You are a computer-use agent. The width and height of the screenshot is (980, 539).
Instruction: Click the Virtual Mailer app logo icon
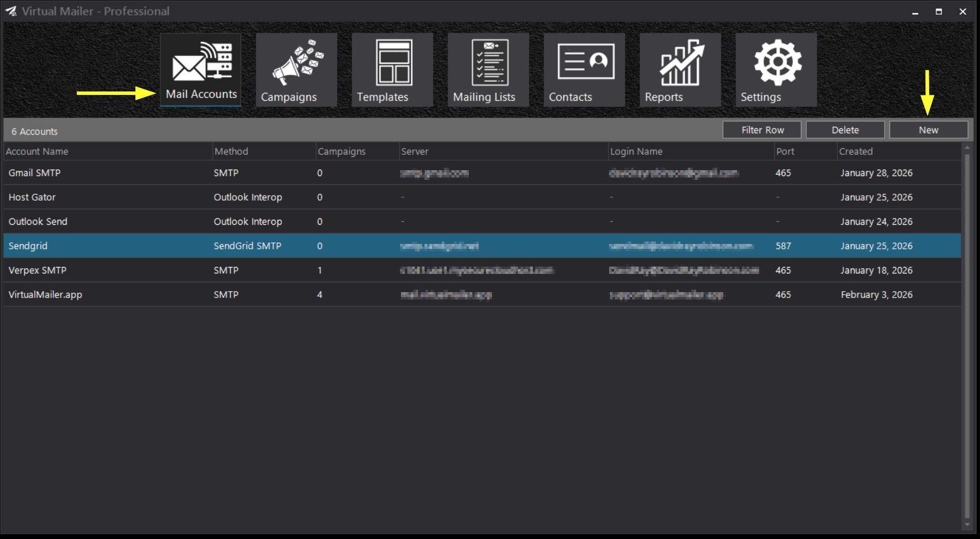coord(11,11)
